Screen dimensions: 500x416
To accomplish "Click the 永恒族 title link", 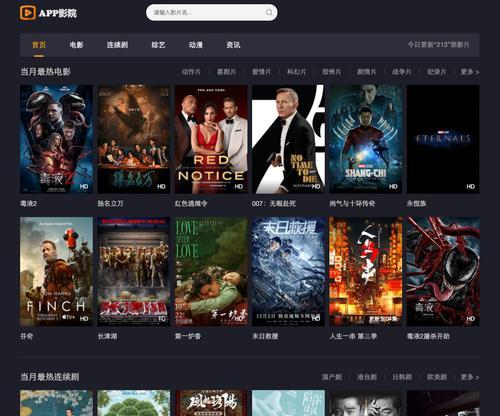I will [x=416, y=203].
